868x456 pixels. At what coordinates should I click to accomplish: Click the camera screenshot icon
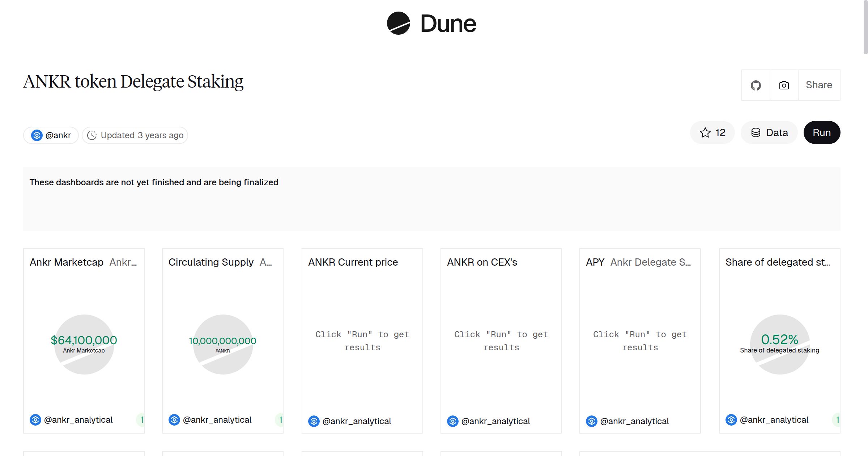pyautogui.click(x=784, y=85)
